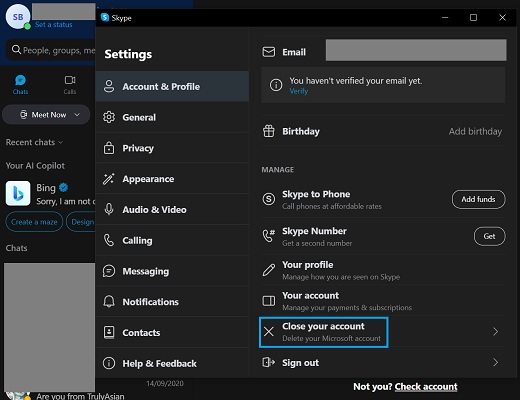
Task: Open Contacts settings
Action: click(x=172, y=332)
